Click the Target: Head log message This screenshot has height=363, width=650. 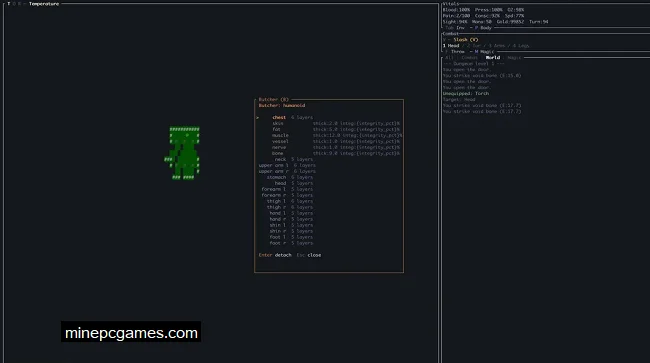tap(459, 99)
